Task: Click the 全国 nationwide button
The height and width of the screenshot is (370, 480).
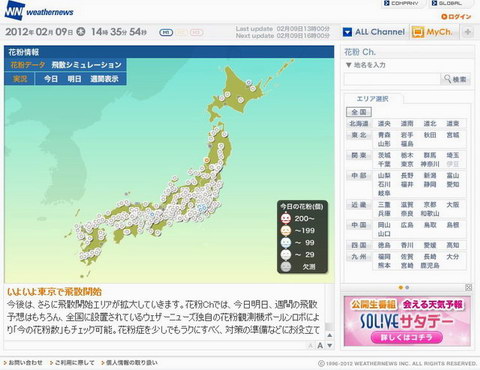Action: point(359,112)
